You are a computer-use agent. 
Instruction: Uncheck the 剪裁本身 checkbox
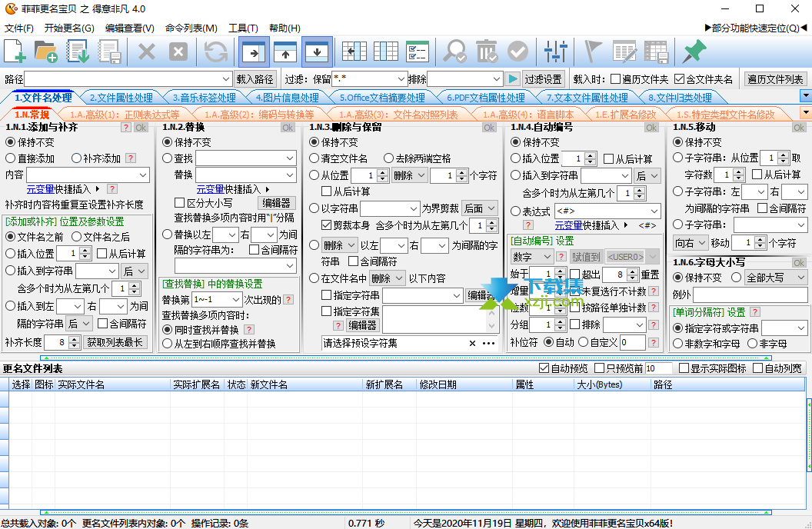(x=326, y=225)
